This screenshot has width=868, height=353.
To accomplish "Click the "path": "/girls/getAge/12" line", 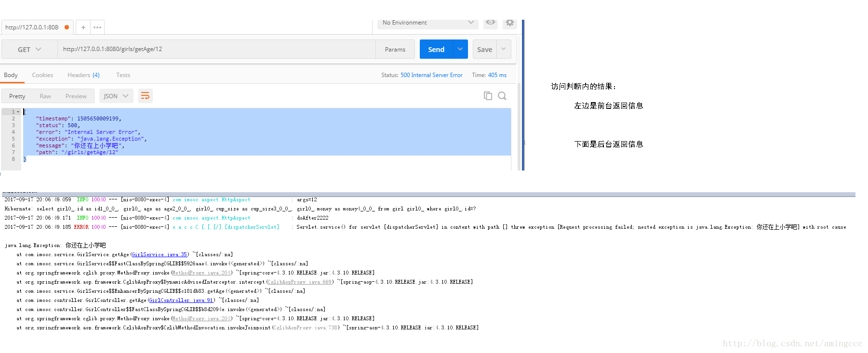I will tap(77, 152).
